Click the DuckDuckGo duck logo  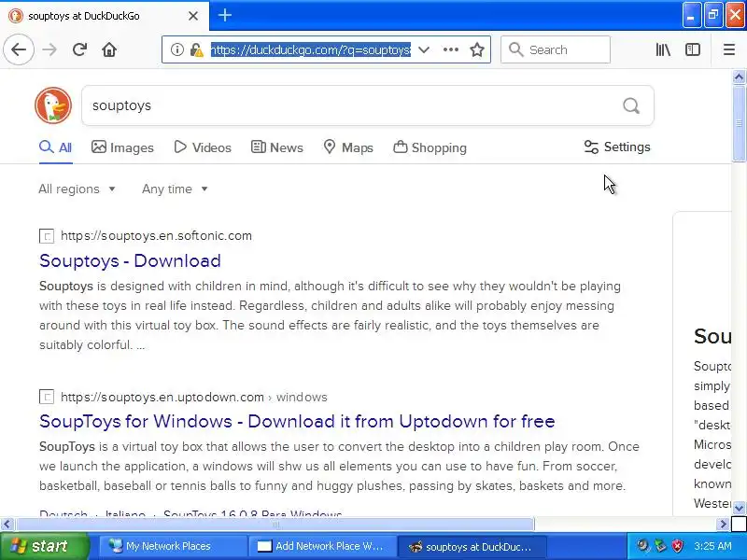(x=53, y=105)
